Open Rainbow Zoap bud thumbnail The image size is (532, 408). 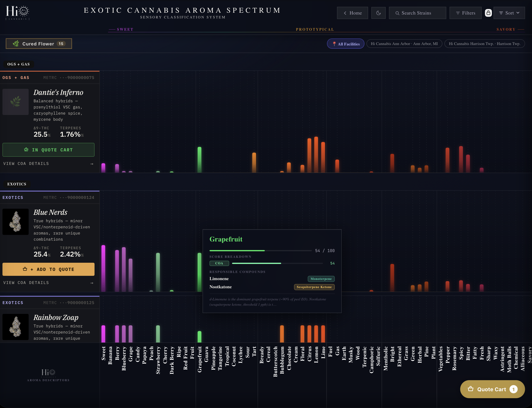click(x=16, y=327)
